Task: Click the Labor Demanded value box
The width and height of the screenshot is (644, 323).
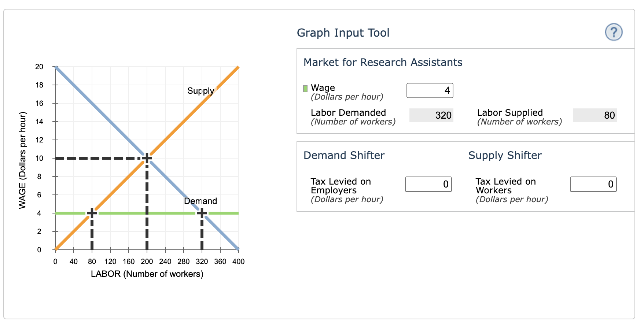Action: point(431,115)
